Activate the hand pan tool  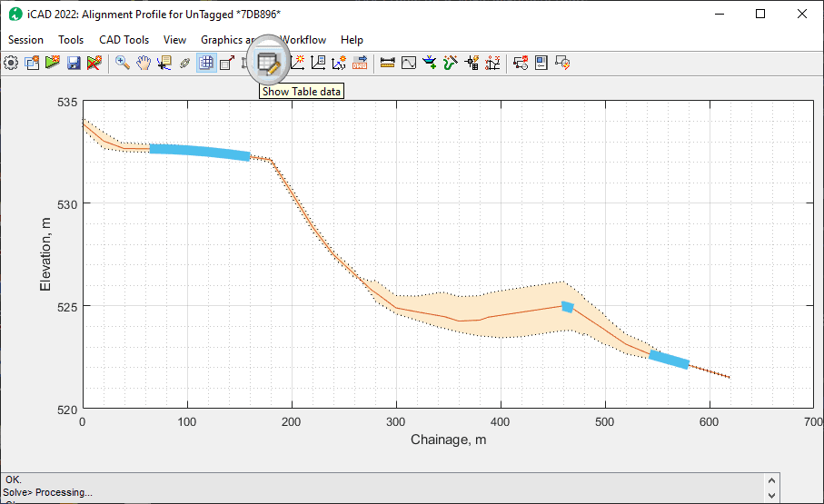point(143,63)
